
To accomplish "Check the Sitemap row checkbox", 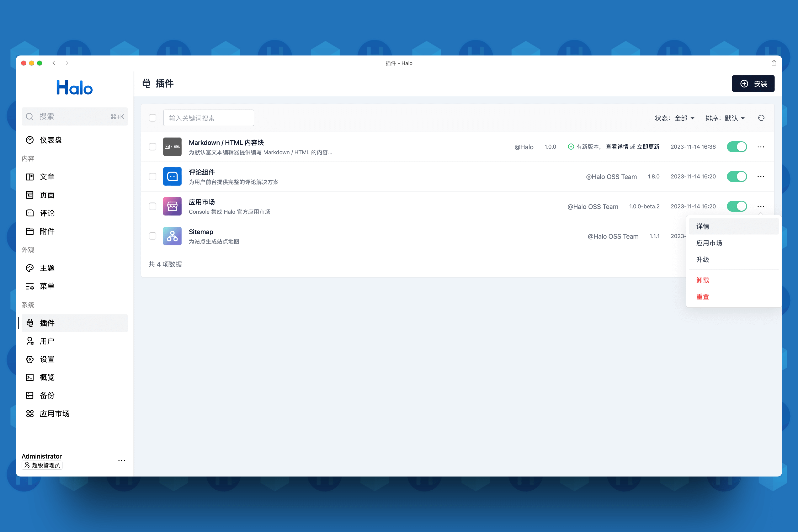I will click(x=153, y=236).
